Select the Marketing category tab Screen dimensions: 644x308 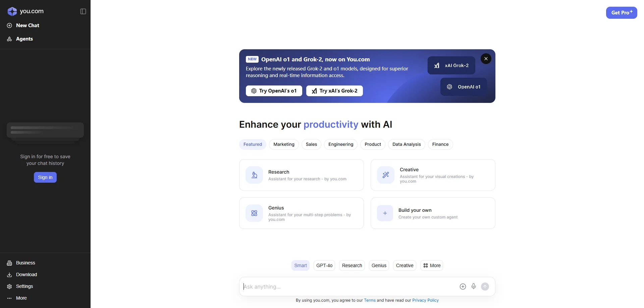pos(284,144)
